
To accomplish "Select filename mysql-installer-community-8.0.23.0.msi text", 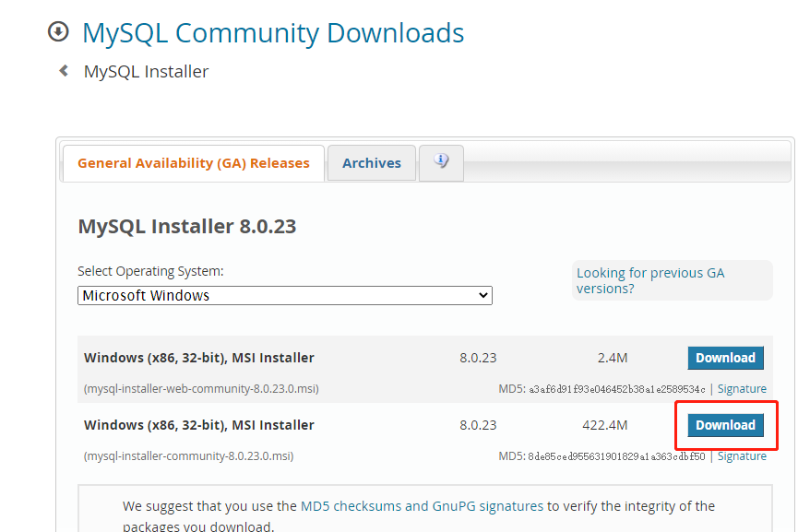I will (188, 456).
